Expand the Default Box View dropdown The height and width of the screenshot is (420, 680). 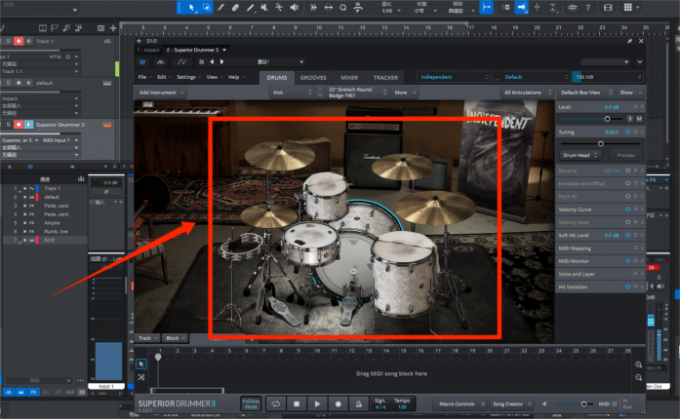583,92
